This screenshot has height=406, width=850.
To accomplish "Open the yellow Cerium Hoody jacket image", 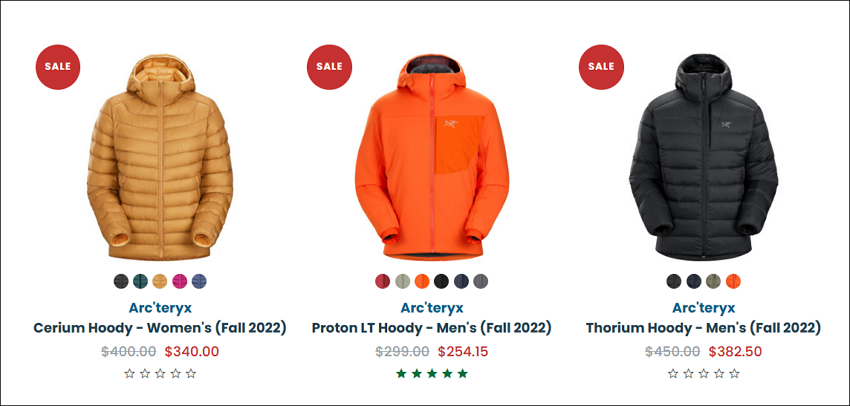I will pyautogui.click(x=160, y=157).
